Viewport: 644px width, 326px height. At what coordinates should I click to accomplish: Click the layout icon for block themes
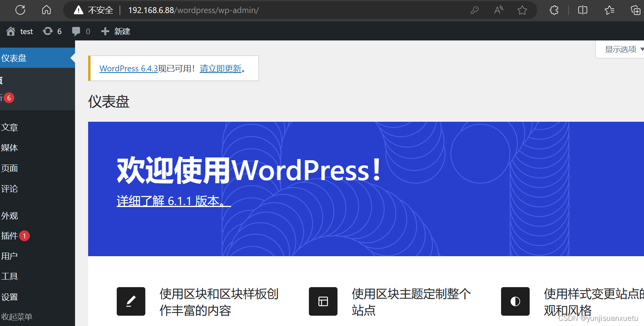pyautogui.click(x=323, y=301)
